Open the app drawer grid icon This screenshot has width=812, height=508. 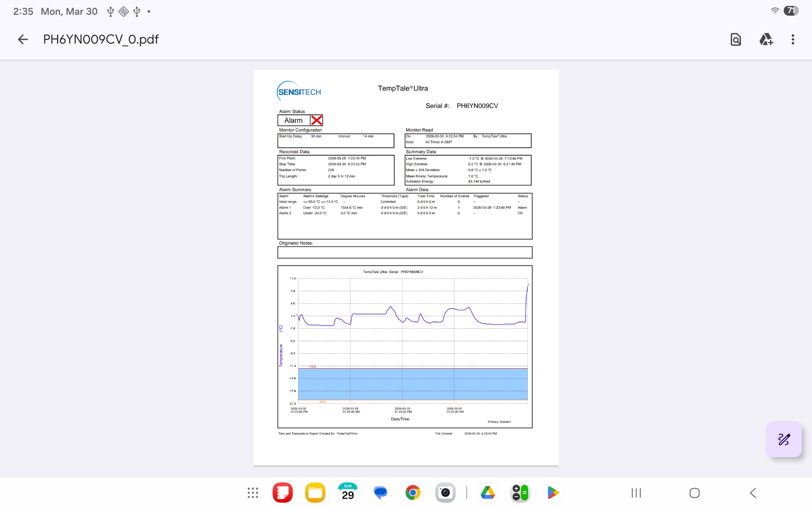tap(253, 493)
